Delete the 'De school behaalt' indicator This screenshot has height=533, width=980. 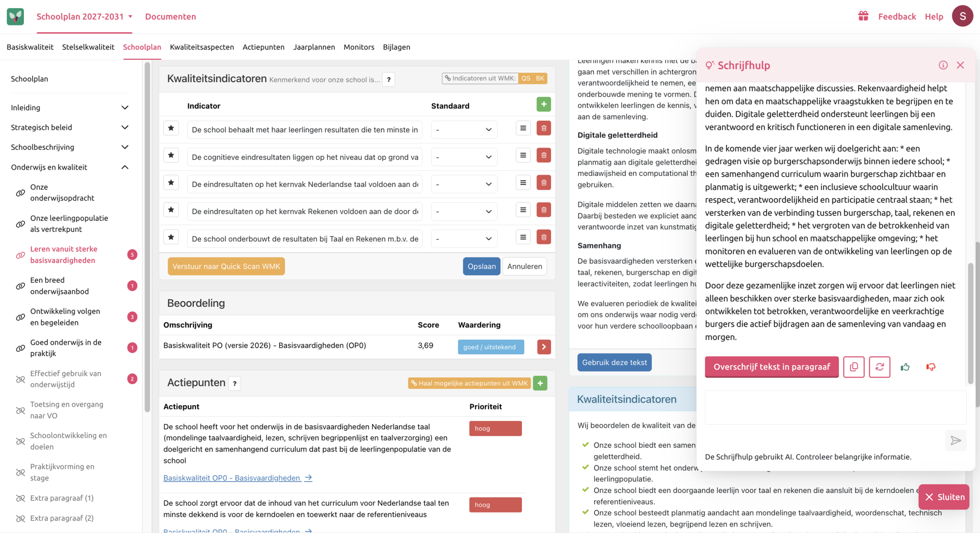tap(544, 128)
